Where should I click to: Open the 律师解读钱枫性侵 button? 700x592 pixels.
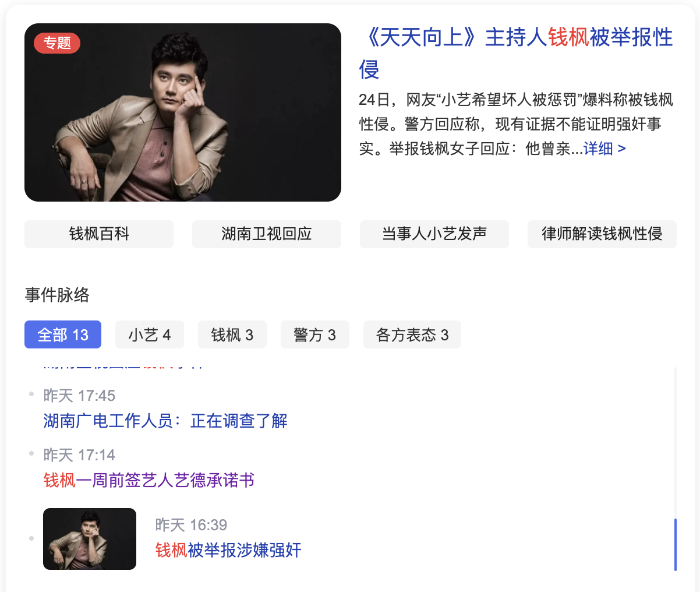(602, 234)
